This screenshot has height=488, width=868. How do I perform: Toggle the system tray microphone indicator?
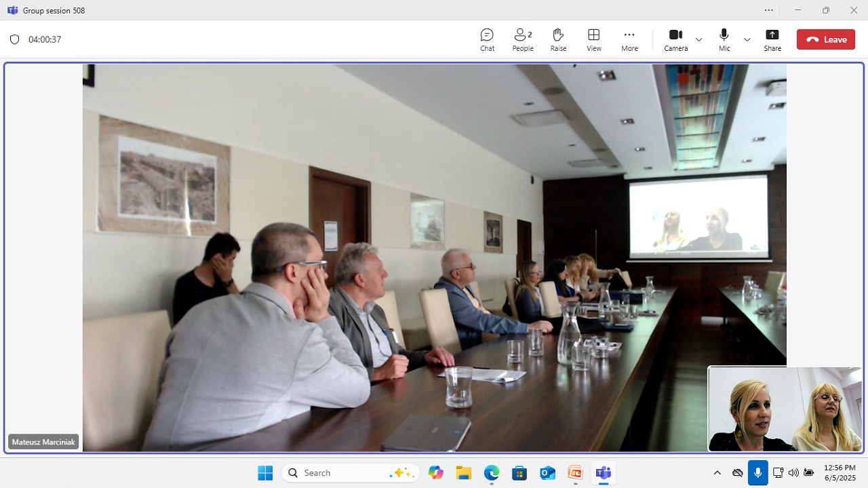coord(757,472)
